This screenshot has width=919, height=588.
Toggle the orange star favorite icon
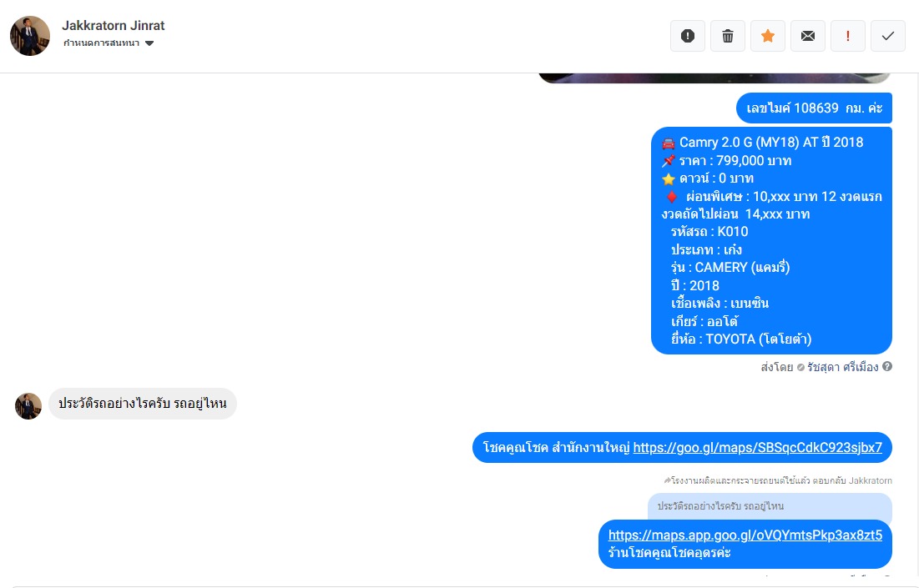pyautogui.click(x=768, y=36)
